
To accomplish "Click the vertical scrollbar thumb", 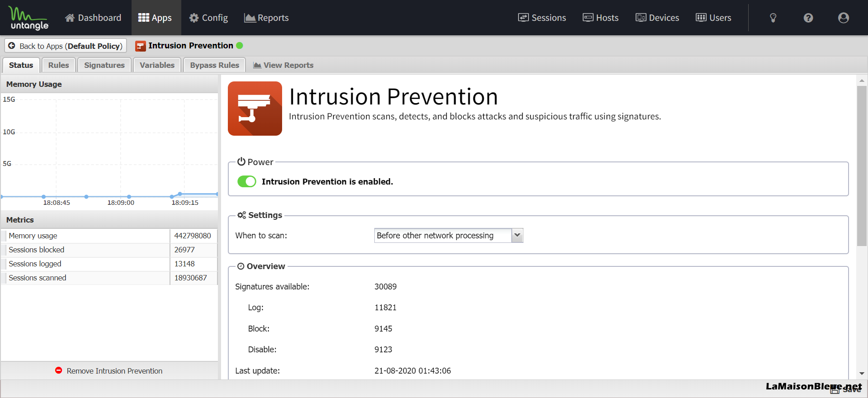I will pyautogui.click(x=862, y=166).
